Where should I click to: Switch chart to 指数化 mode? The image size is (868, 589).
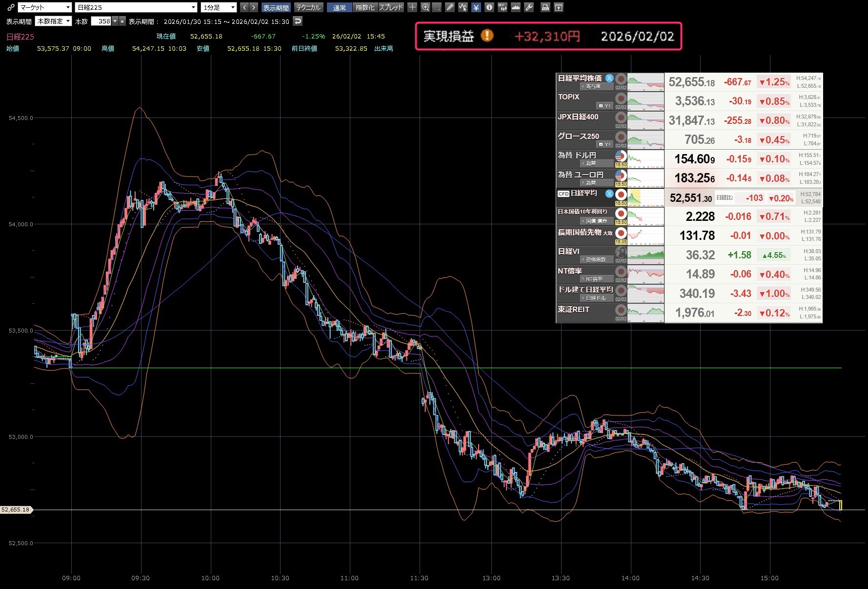click(x=365, y=7)
